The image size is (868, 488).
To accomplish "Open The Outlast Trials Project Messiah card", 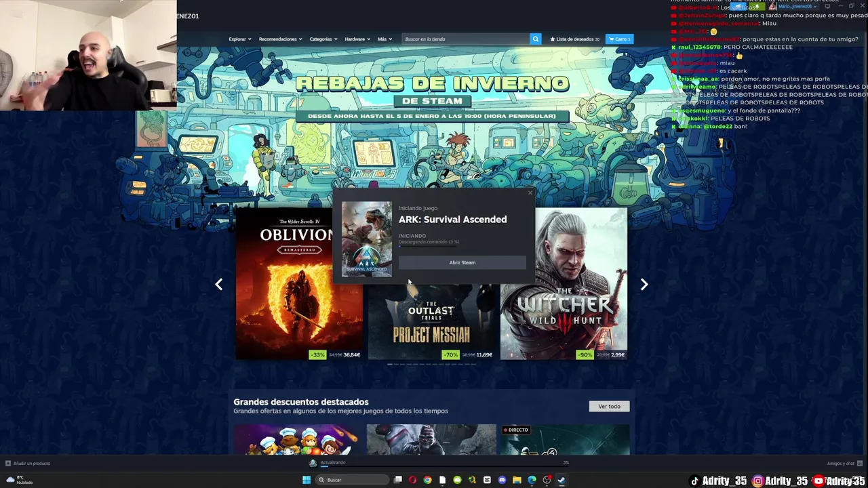I will [x=431, y=321].
